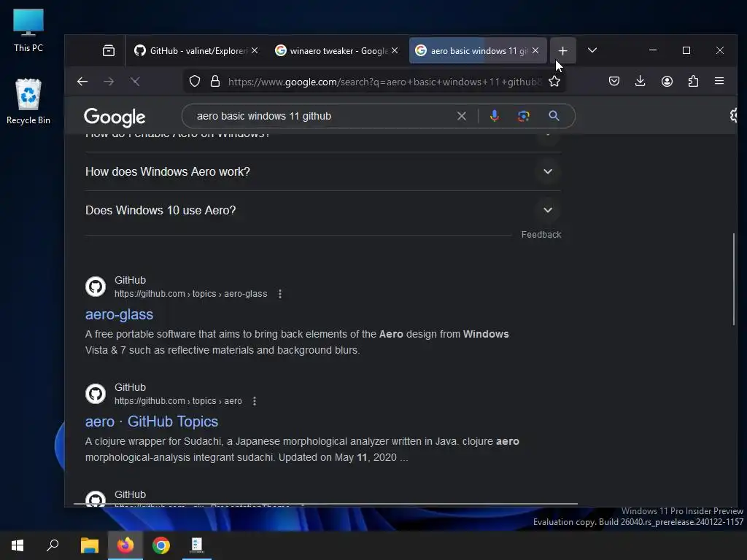
Task: Expand "How does Windows Aero work?"
Action: (323, 171)
